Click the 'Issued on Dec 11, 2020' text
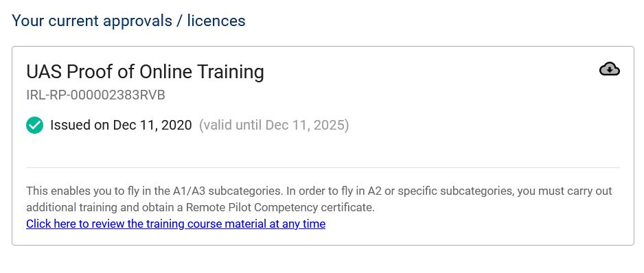Viewport: 644px width, 273px height. [121, 126]
